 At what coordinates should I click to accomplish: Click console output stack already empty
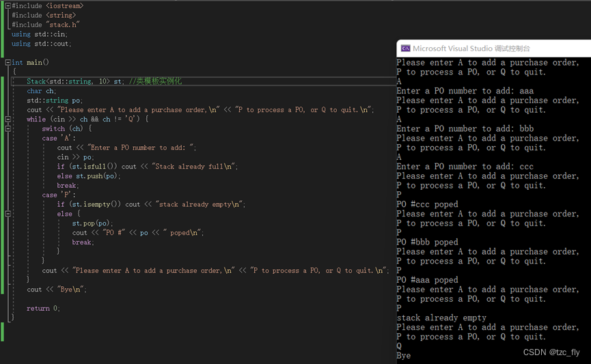pyautogui.click(x=441, y=318)
